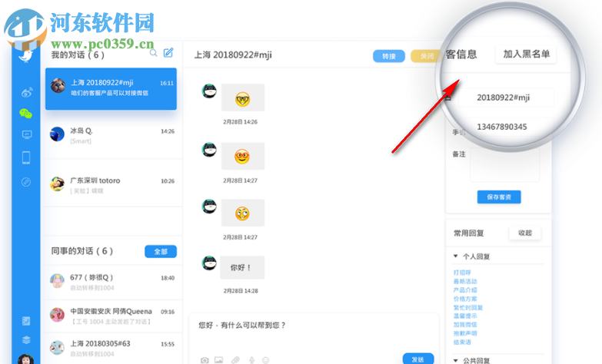
Task: Click the 转接 transfer button
Action: coord(388,56)
